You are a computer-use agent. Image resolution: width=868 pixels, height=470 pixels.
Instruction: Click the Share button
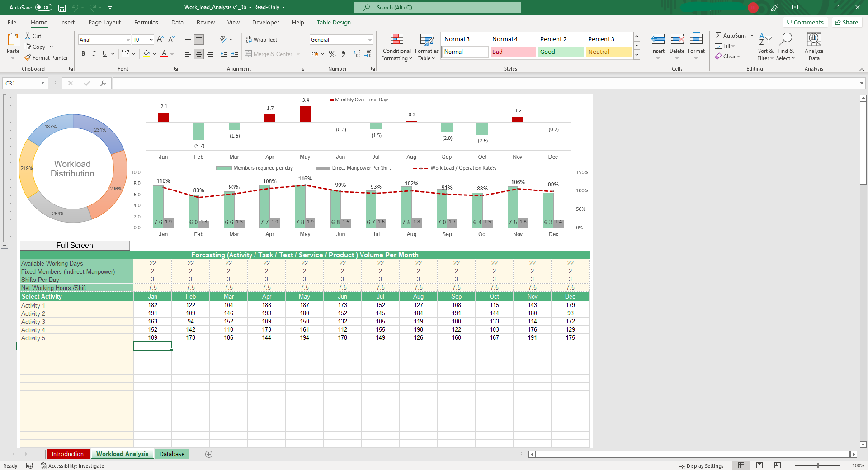point(847,23)
